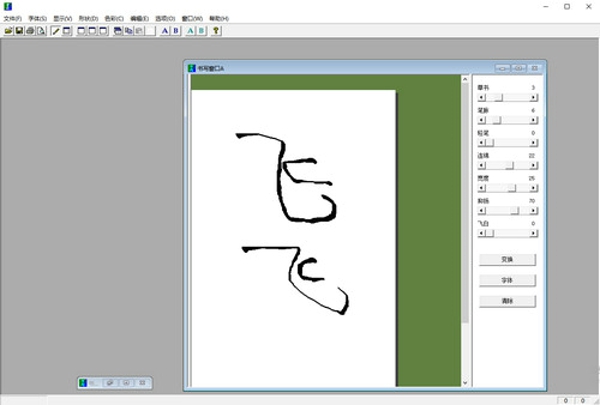
Task: Click the Print toolbar icon
Action: 30,31
